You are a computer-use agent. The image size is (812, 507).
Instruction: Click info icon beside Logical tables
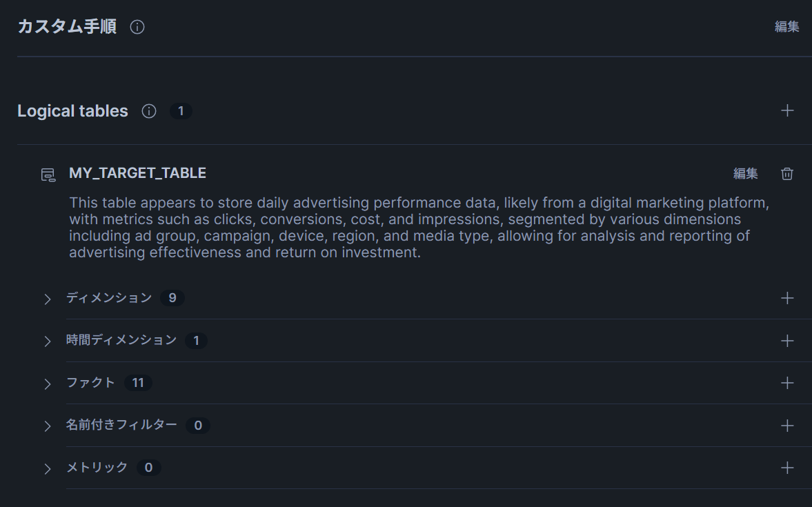click(149, 111)
